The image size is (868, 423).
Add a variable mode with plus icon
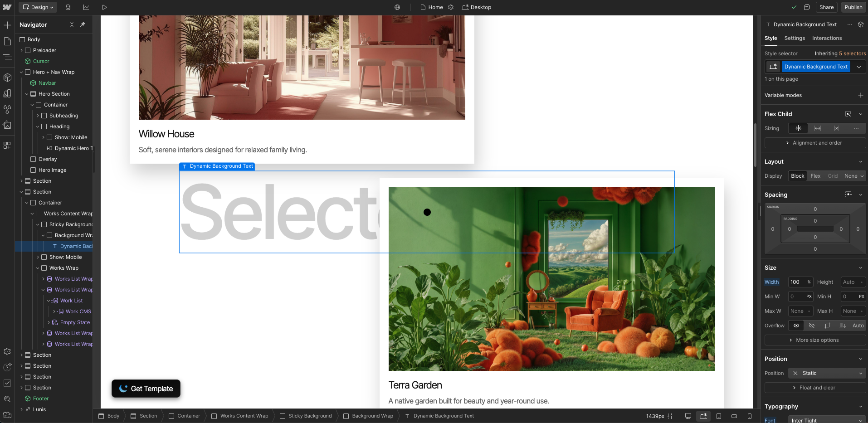click(860, 95)
